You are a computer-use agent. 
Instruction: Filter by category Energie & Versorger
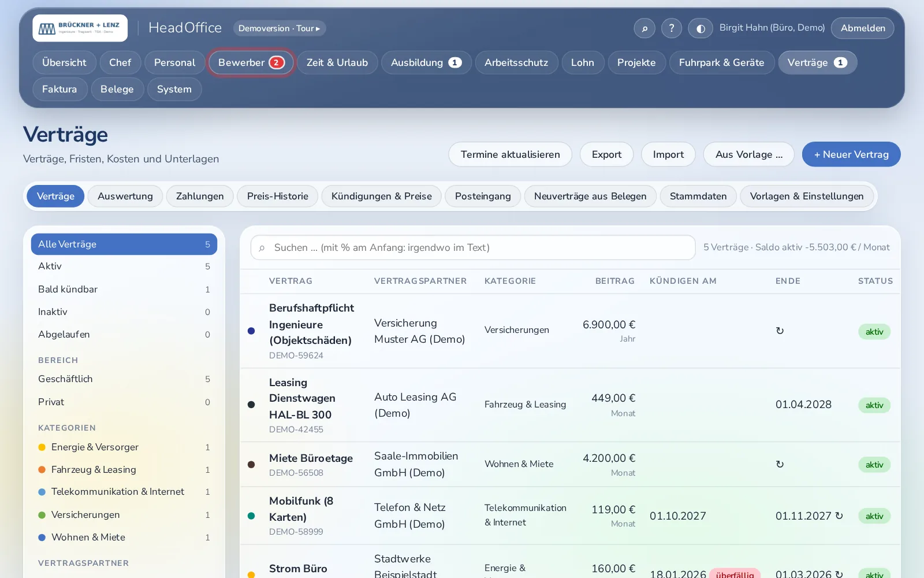click(x=124, y=447)
